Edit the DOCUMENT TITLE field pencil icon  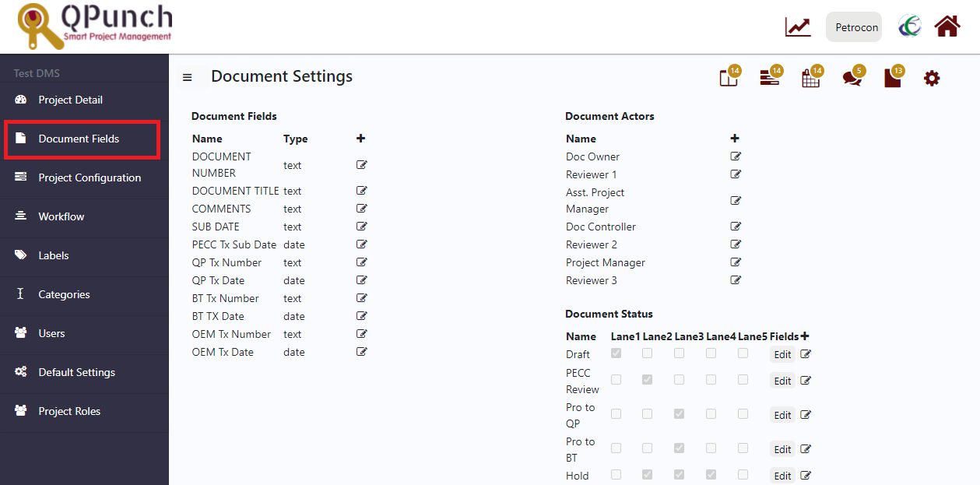coord(360,190)
